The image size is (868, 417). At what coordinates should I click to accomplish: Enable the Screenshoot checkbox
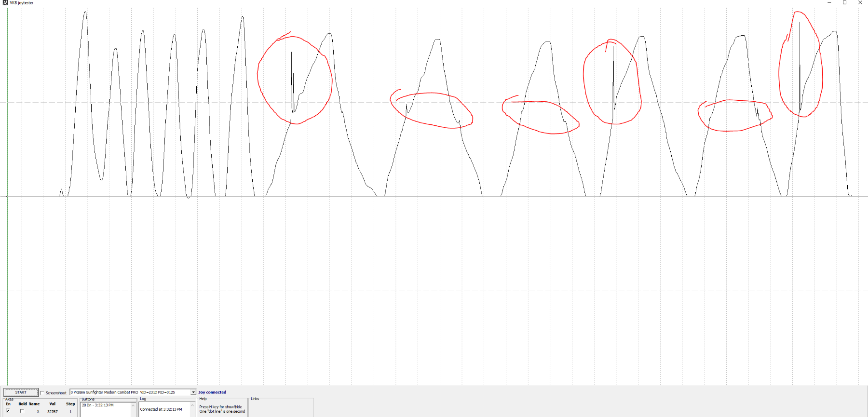pyautogui.click(x=42, y=393)
